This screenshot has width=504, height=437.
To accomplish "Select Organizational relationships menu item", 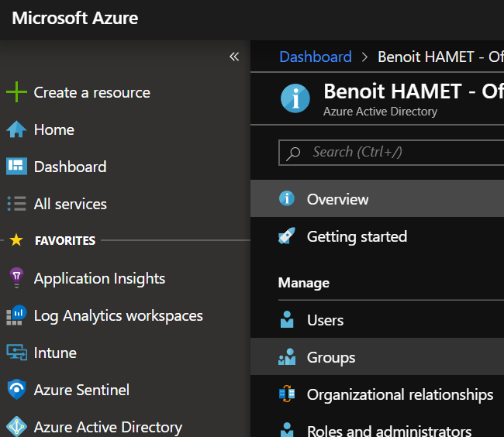I will (399, 394).
